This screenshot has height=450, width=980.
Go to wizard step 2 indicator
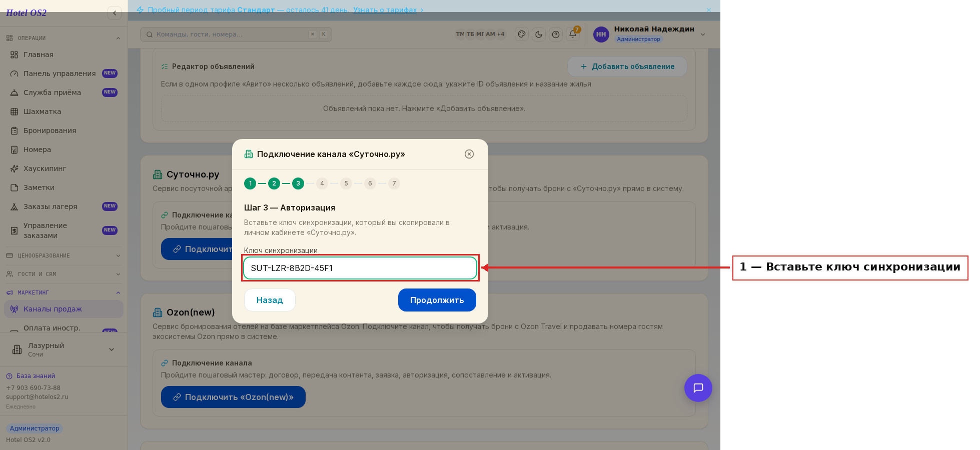coord(274,183)
